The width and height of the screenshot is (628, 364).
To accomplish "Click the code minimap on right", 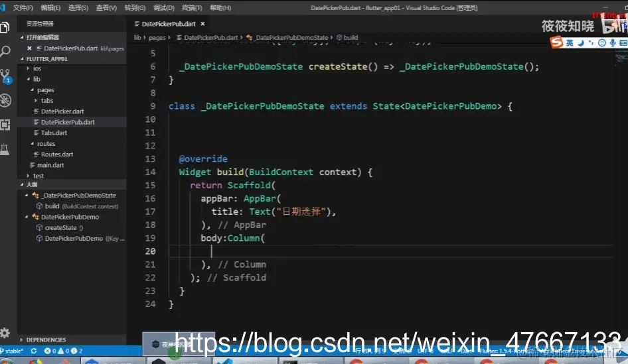I will pyautogui.click(x=621, y=59).
